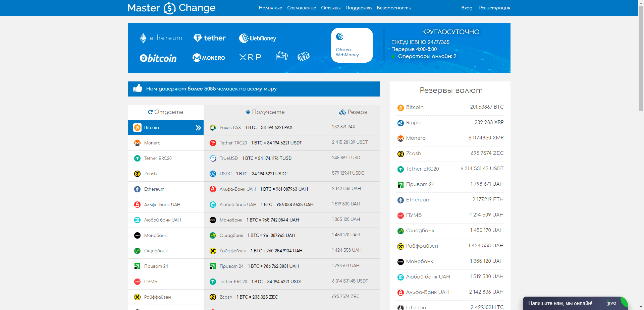
Task: Click the Вход link
Action: (467, 8)
